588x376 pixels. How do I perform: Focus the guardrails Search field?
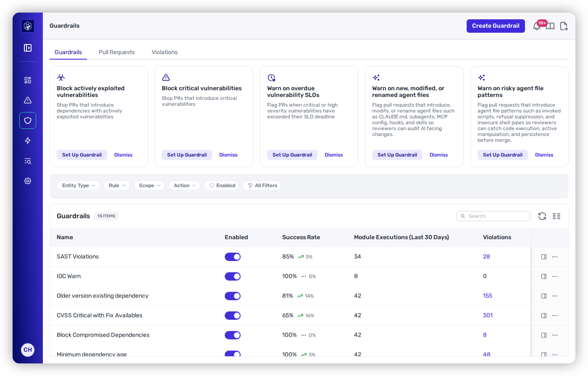[x=493, y=216]
